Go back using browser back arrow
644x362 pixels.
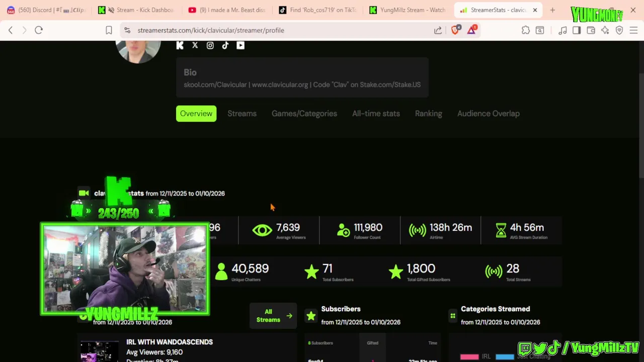click(11, 30)
